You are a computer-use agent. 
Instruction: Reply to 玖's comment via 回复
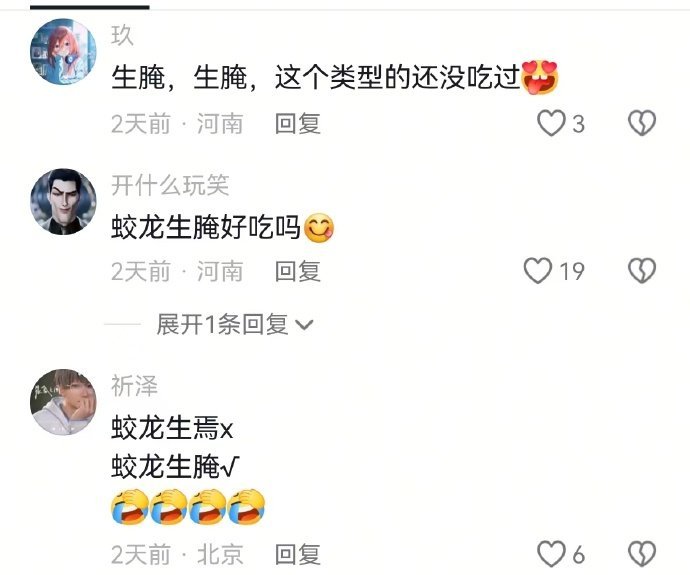tap(297, 123)
